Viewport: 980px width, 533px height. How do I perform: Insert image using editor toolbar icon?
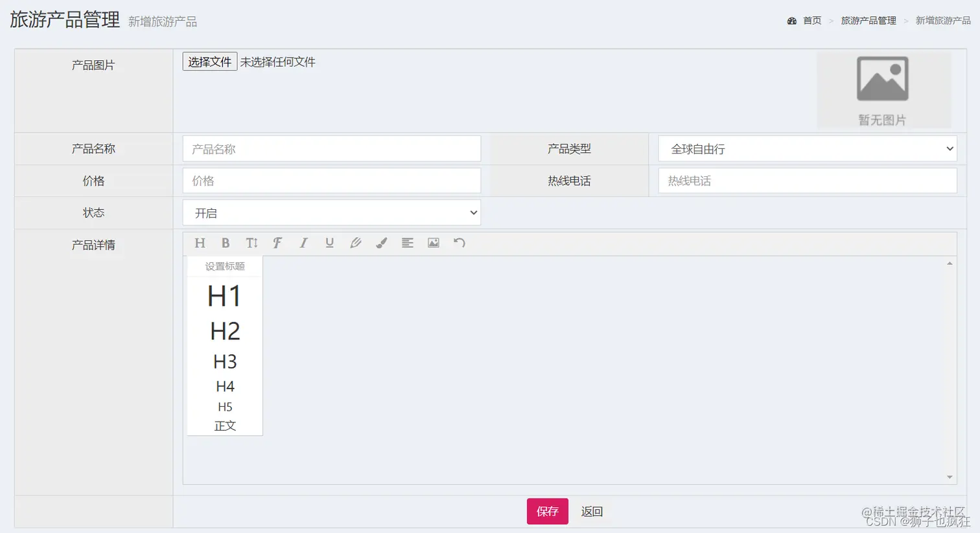tap(433, 243)
